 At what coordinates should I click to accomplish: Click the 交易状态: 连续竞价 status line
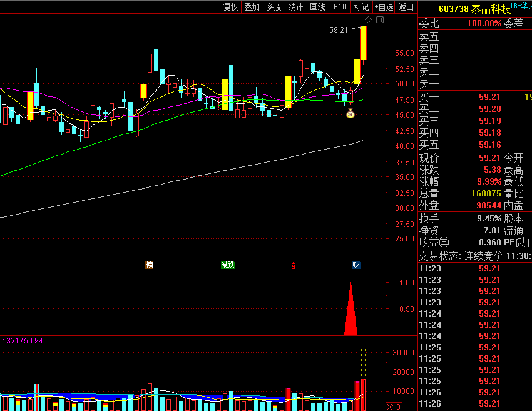click(475, 256)
